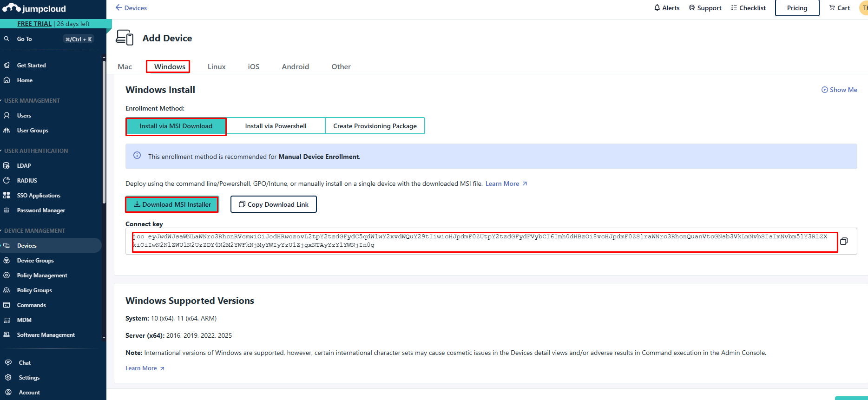Viewport: 868px width, 400px height.
Task: Select Install via MSI Download method
Action: click(x=176, y=126)
